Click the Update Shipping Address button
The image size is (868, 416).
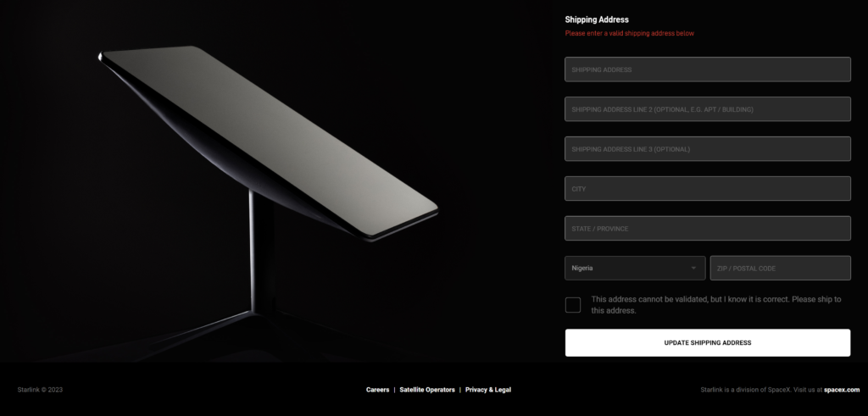pyautogui.click(x=708, y=342)
